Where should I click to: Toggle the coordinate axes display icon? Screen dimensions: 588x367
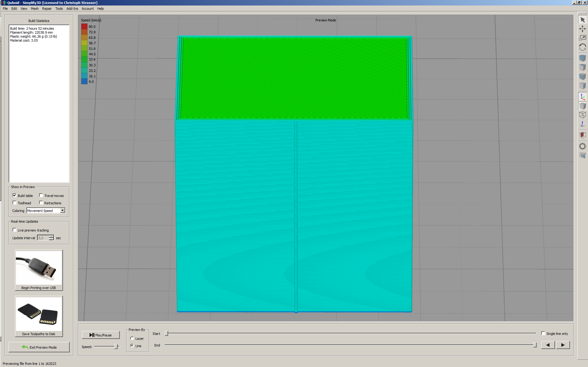tap(582, 97)
